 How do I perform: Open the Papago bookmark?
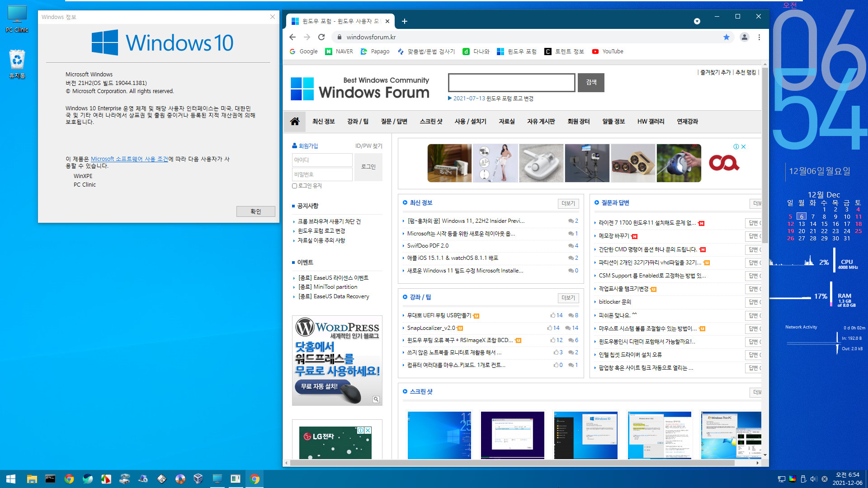pos(375,52)
